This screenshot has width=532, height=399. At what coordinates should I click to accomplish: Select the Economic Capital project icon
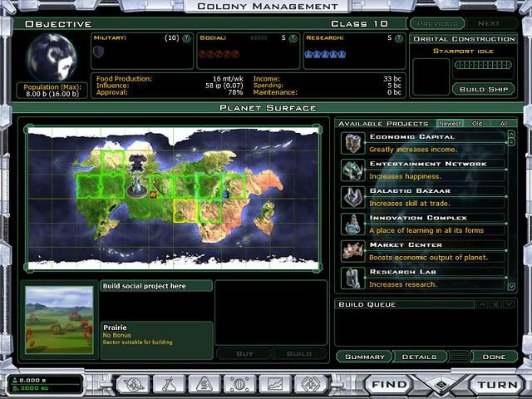(x=352, y=143)
